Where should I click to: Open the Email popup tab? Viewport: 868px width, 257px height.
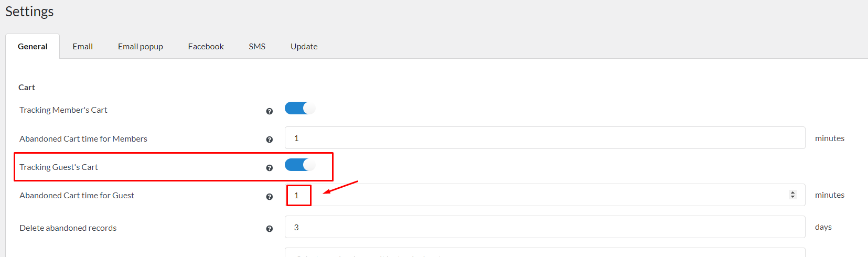141,47
